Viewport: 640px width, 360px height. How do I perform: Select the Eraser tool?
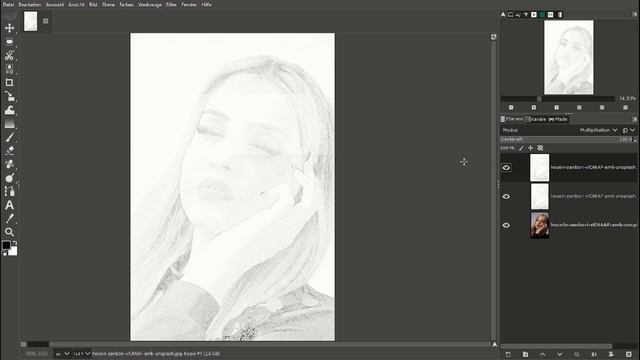click(9, 151)
